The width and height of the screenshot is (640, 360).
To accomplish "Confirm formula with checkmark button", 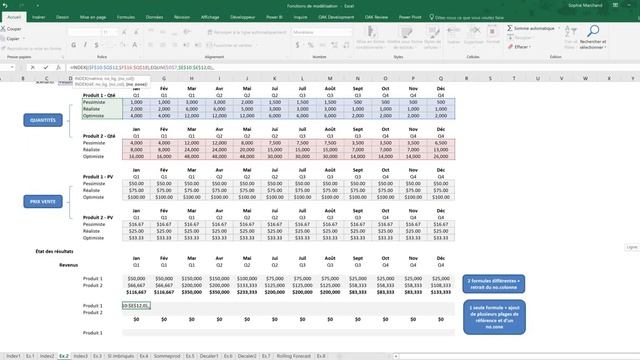I will tap(46, 67).
